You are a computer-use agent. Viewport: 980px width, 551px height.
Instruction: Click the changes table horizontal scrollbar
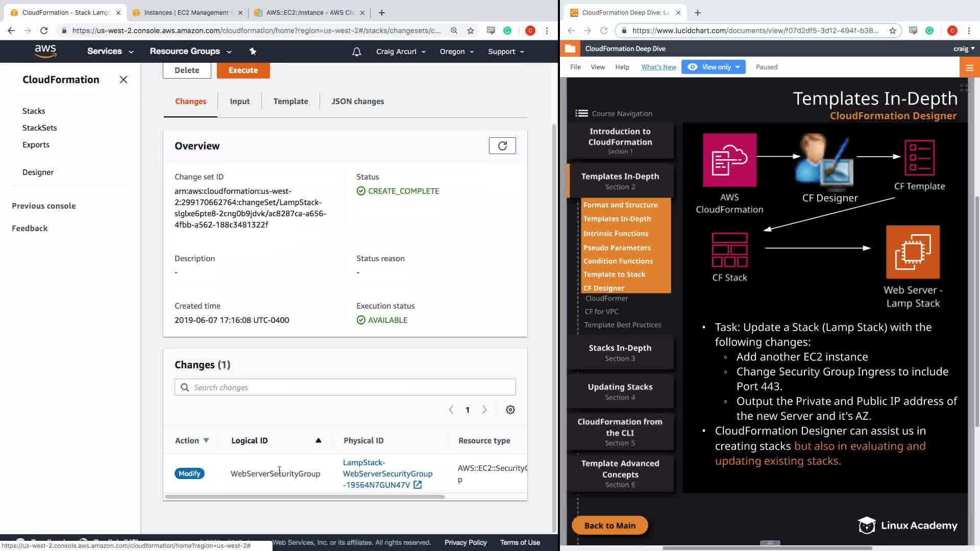(305, 496)
